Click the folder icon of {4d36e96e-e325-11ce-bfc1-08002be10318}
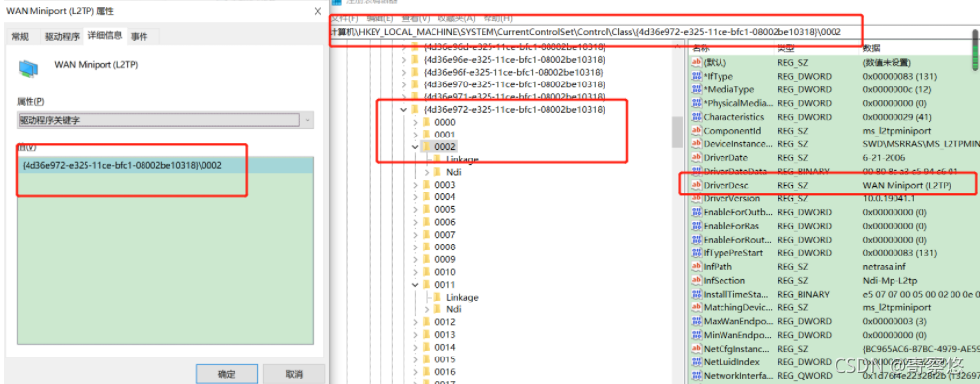980x384 pixels. 415,60
